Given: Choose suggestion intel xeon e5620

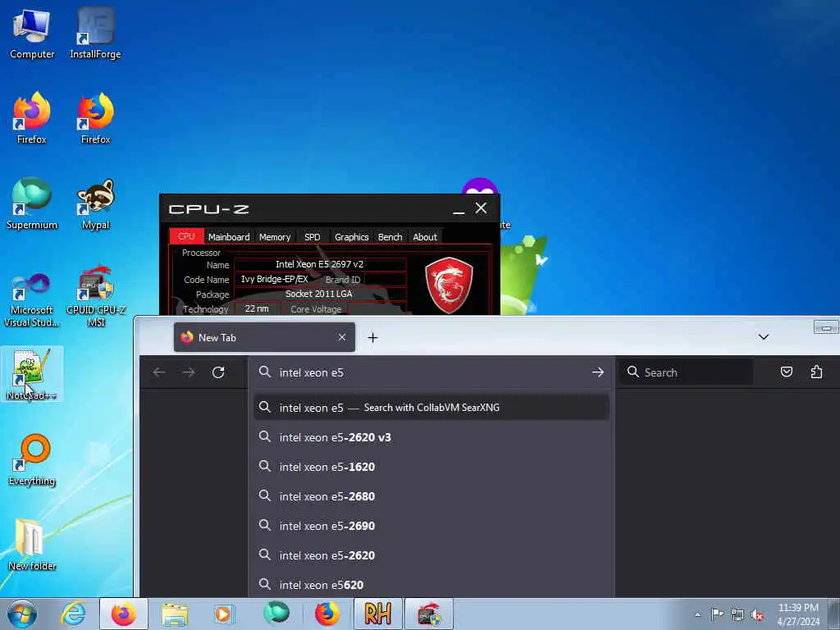Looking at the screenshot, I should pyautogui.click(x=431, y=584).
